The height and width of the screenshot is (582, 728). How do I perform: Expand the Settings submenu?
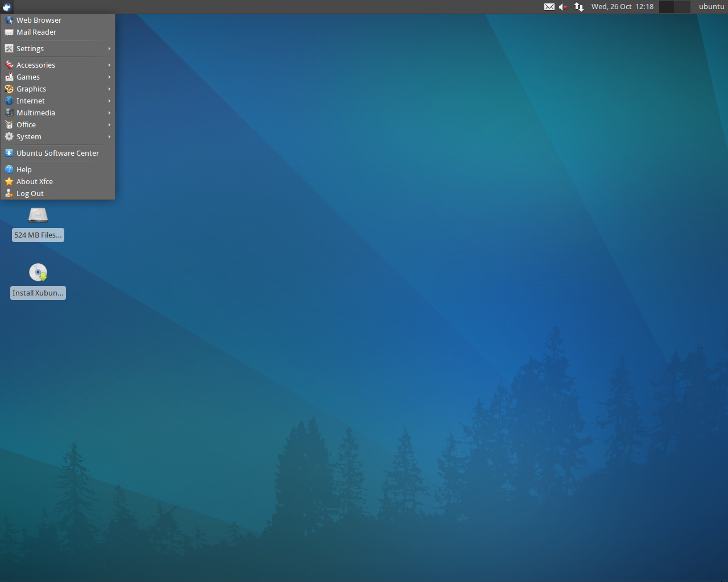[x=57, y=48]
